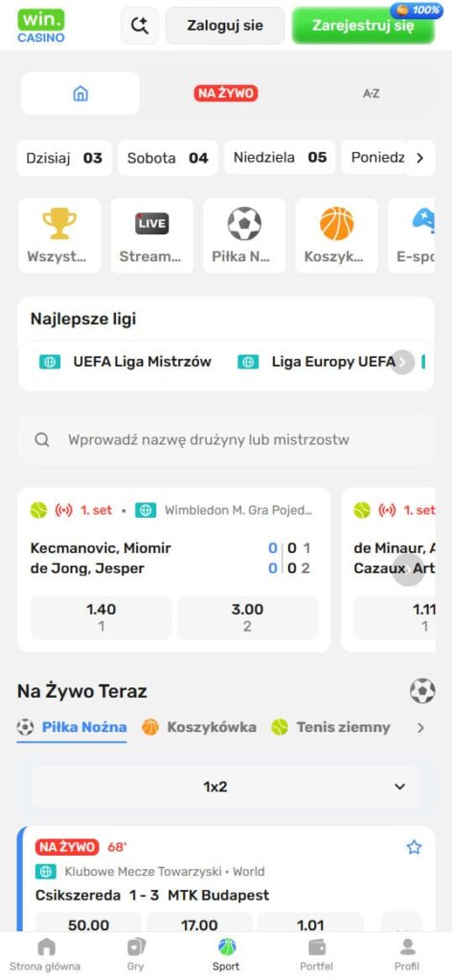Focus the team or league search field
This screenshot has height=980, width=452.
[x=226, y=440]
